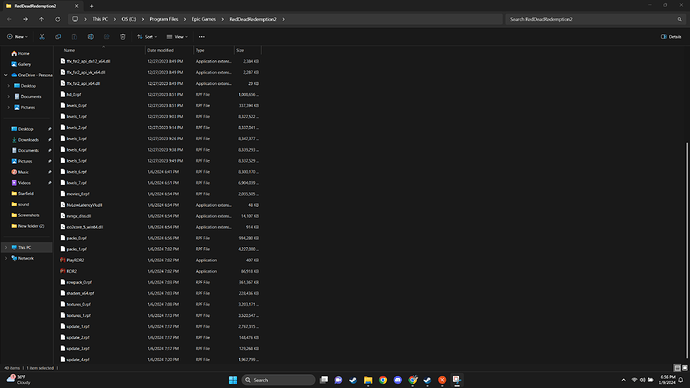The image size is (690, 388).
Task: Click the Delete trash icon
Action: [123, 37]
